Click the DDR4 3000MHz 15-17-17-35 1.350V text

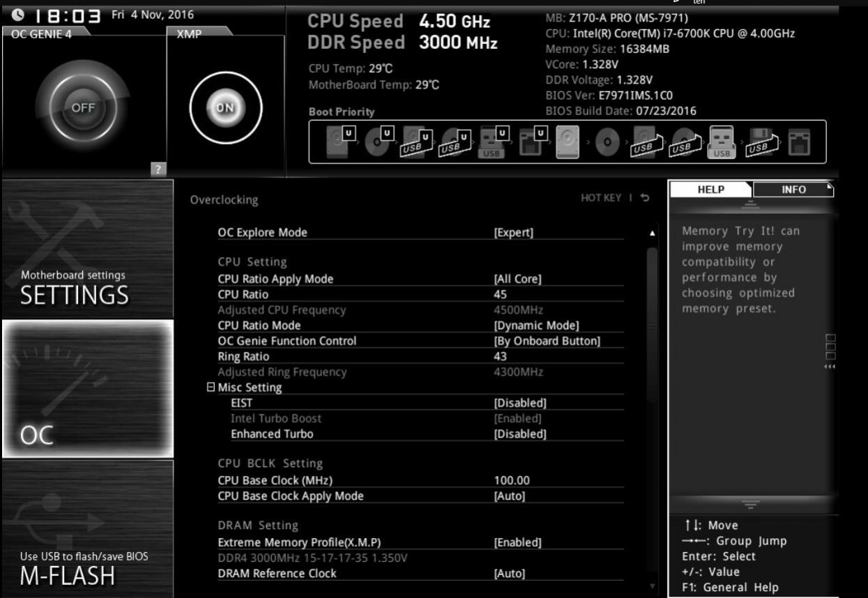coord(312,558)
